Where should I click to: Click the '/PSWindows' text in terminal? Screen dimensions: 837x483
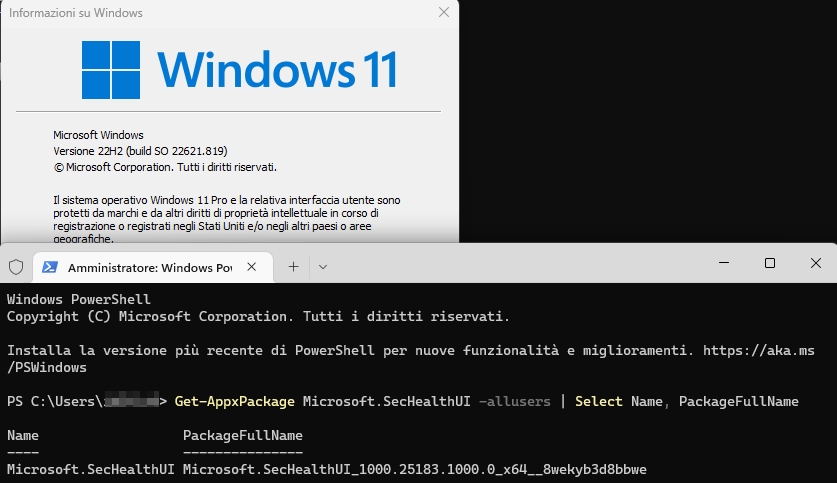(47, 368)
